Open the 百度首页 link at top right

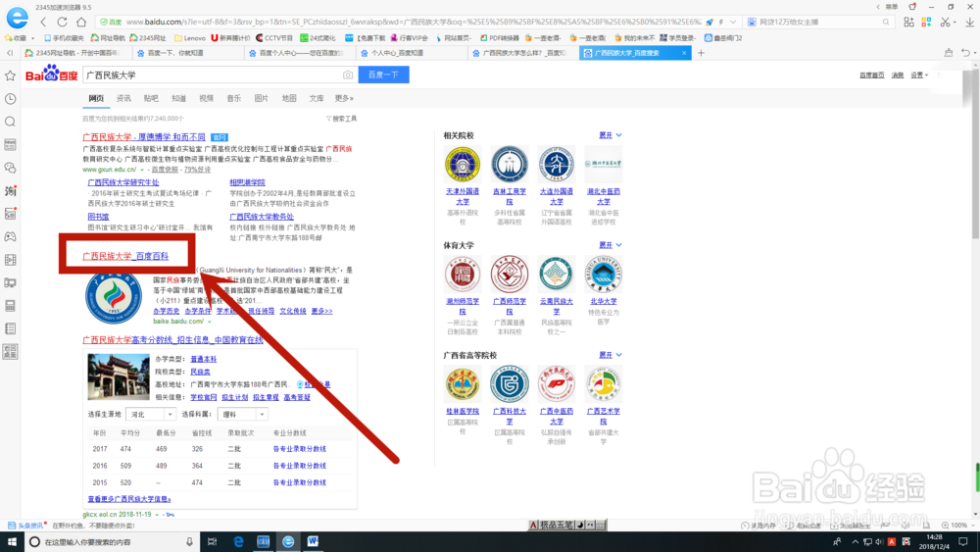click(x=872, y=75)
